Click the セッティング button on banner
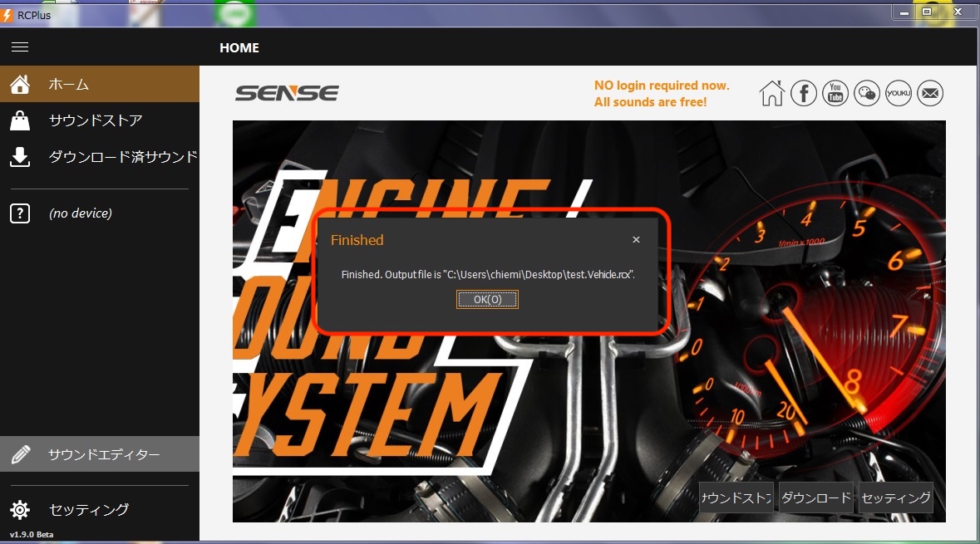Screen dimensions: 980x544 [895, 498]
